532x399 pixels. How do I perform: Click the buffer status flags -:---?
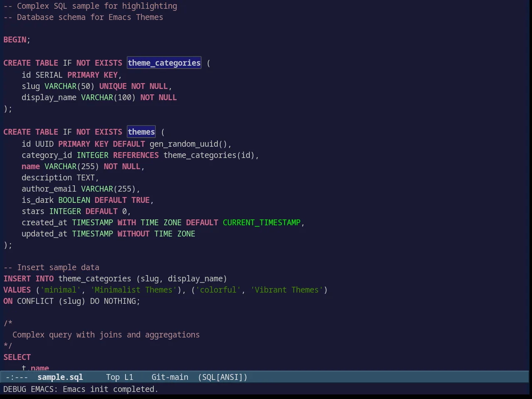[17, 377]
